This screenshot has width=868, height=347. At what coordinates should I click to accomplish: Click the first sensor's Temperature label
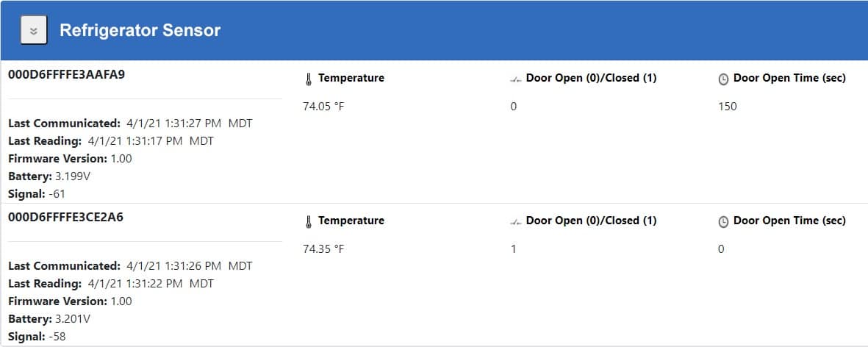tap(351, 78)
